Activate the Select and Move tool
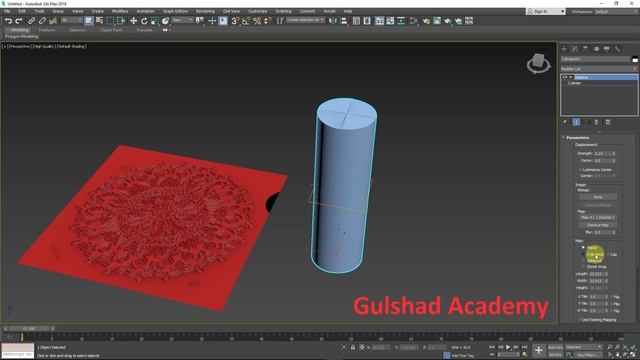This screenshot has height=360, width=640. 133,21
